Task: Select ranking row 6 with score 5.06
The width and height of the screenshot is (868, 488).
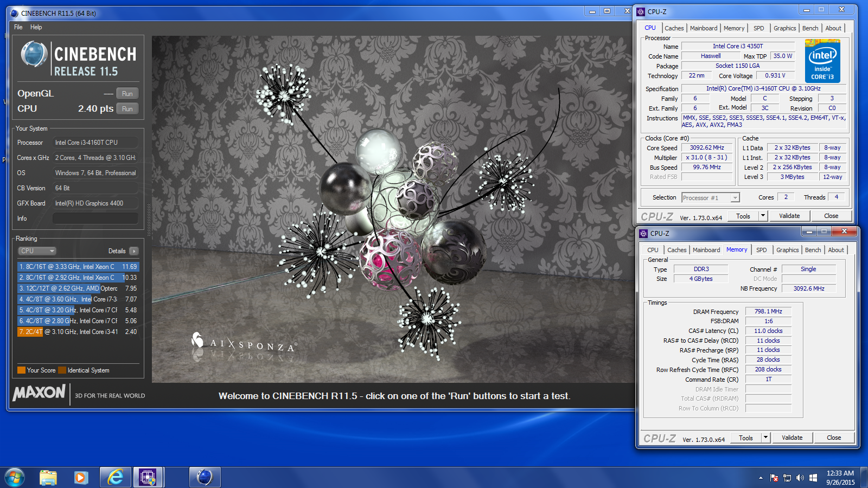Action: [78, 321]
